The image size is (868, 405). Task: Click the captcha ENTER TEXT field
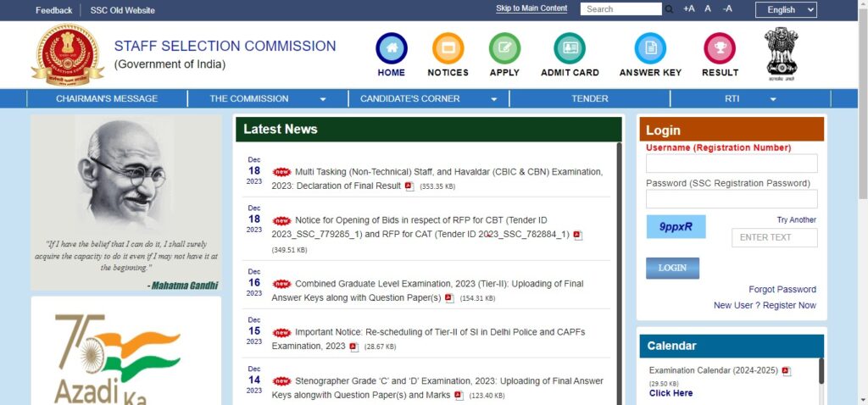click(x=774, y=237)
